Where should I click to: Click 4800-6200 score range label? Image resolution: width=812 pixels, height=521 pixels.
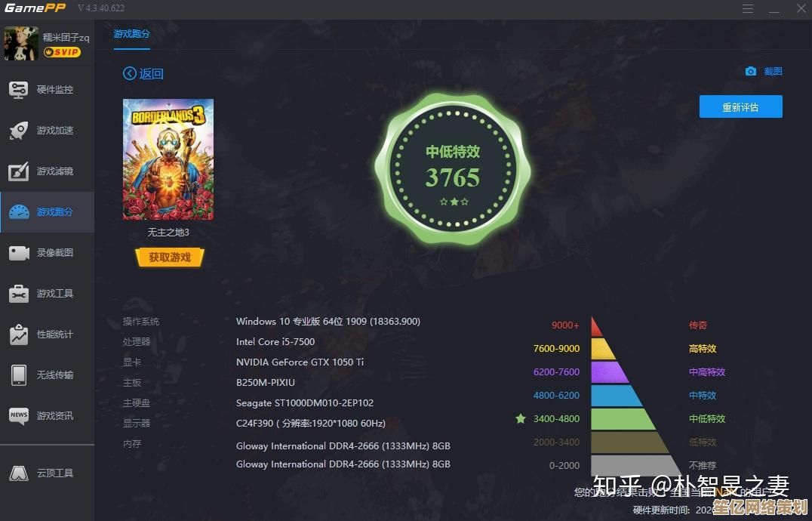pyautogui.click(x=556, y=395)
